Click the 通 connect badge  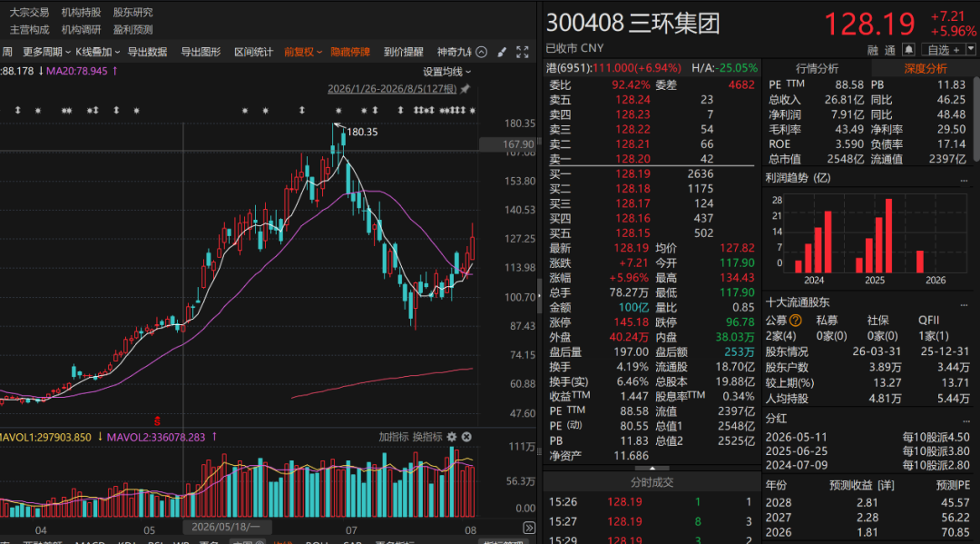(x=890, y=50)
